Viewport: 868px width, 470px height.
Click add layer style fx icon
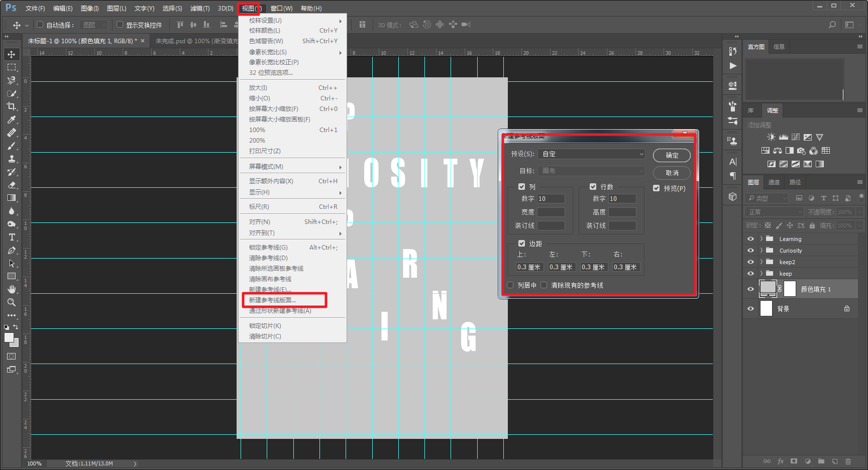pyautogui.click(x=781, y=461)
